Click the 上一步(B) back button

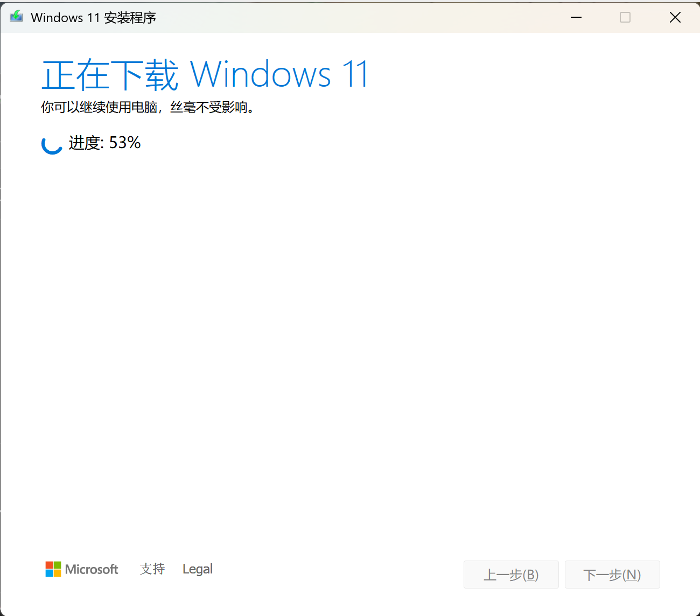(x=511, y=575)
